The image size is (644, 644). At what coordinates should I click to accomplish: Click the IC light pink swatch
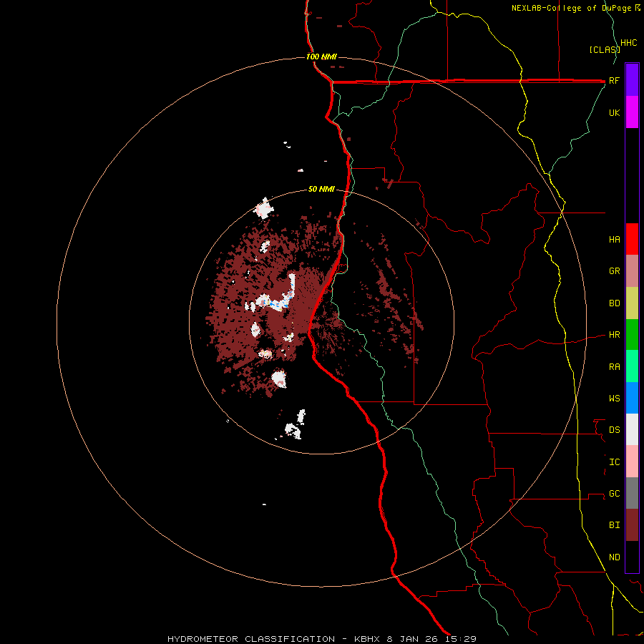632,462
